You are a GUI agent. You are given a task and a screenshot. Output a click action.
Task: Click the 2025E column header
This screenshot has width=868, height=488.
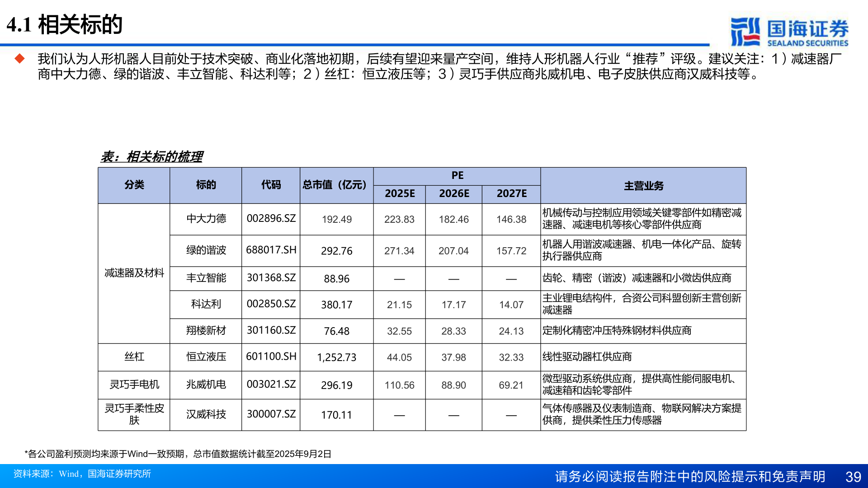[x=400, y=193]
